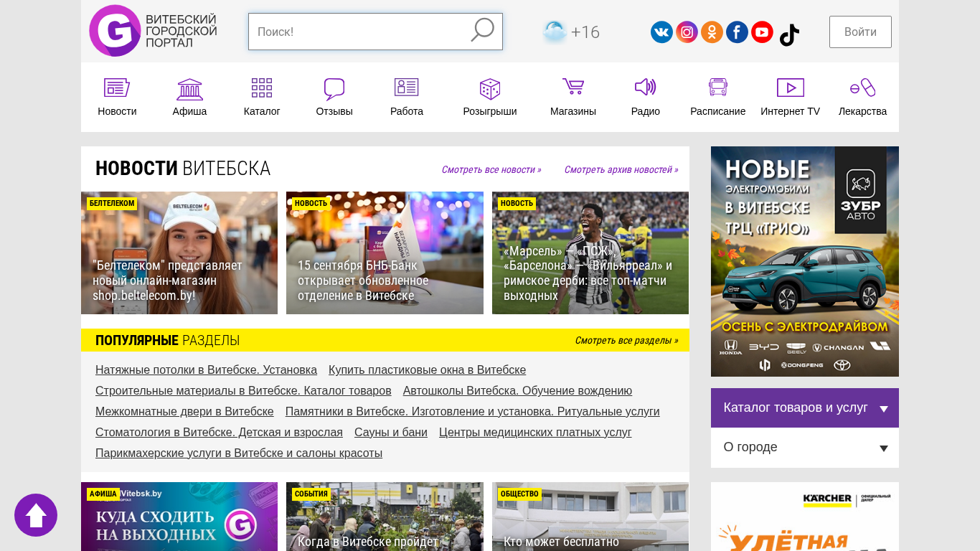
Task: Open the Instagram icon in header
Action: pyautogui.click(x=687, y=32)
